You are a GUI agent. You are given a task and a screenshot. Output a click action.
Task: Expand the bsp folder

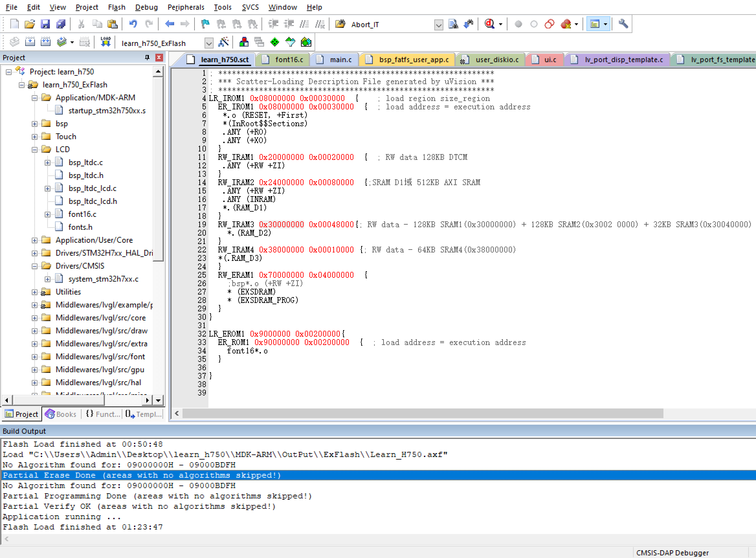pyautogui.click(x=35, y=124)
